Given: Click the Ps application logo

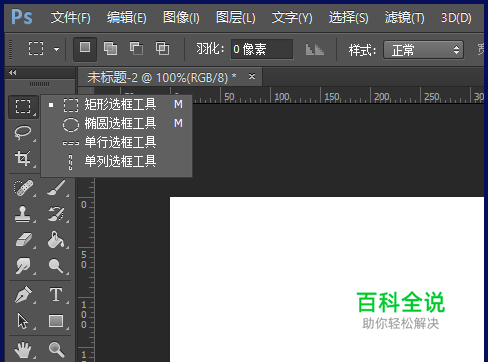Looking at the screenshot, I should (x=22, y=17).
